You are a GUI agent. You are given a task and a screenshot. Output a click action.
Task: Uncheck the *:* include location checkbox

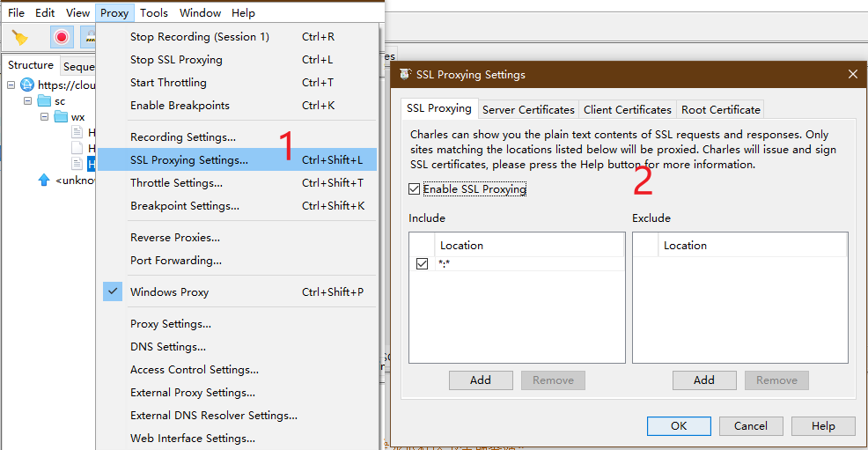pos(422,263)
